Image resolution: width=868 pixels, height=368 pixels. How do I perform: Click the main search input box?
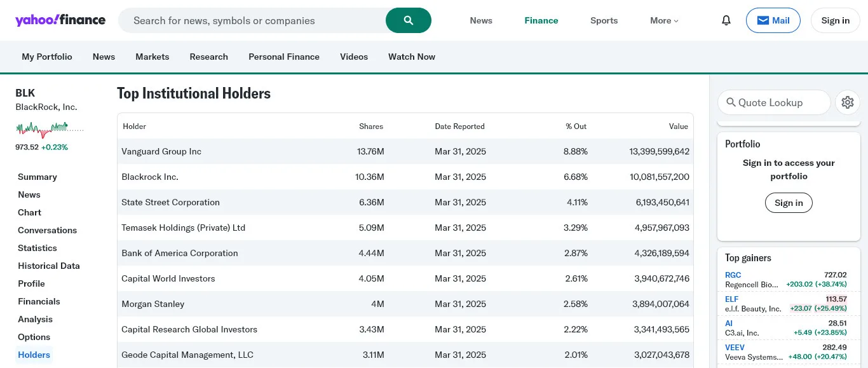point(254,20)
